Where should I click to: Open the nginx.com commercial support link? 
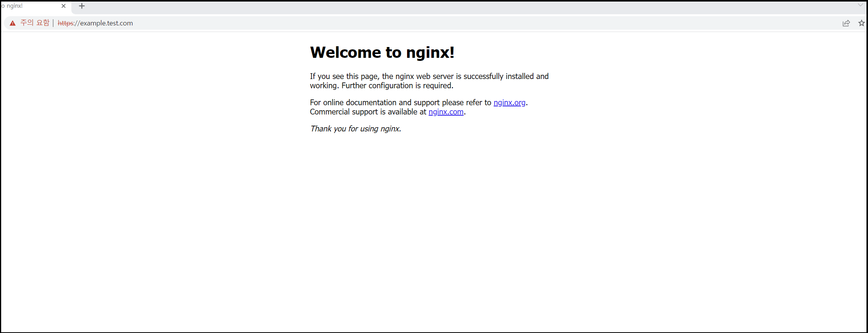[x=446, y=112]
